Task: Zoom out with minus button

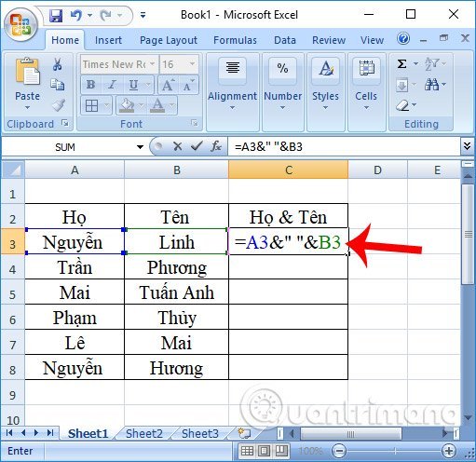Action: (339, 451)
